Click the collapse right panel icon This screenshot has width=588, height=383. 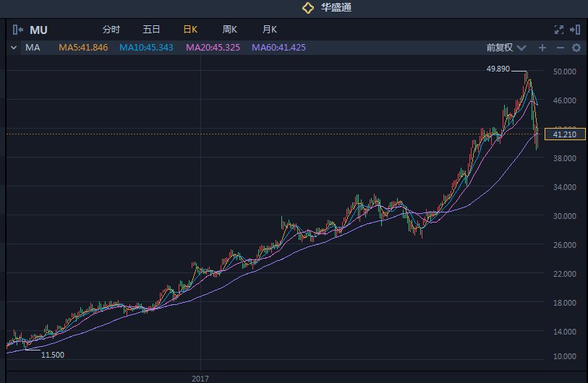pos(575,30)
